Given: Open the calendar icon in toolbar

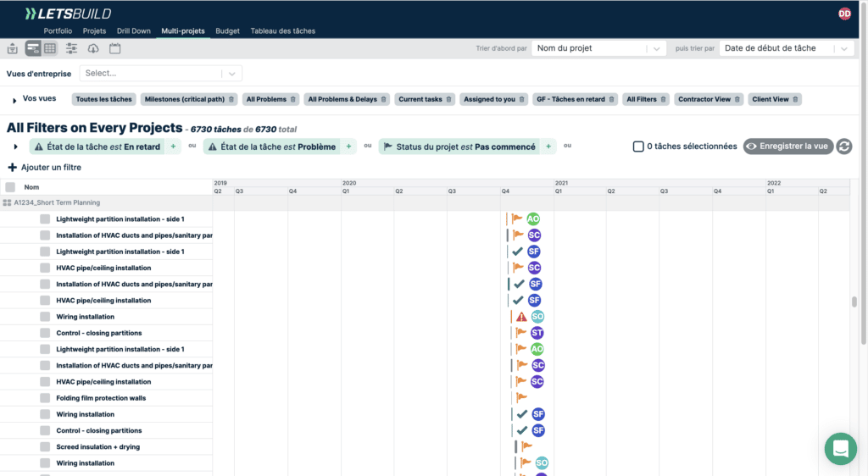Looking at the screenshot, I should point(115,48).
